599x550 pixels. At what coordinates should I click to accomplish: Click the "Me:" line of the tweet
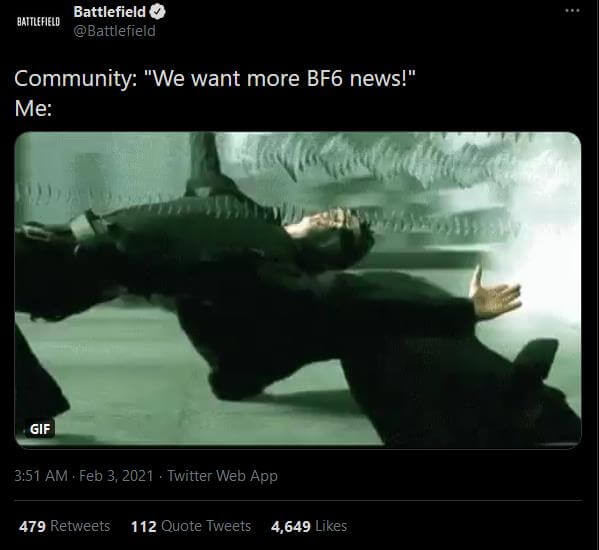click(x=33, y=108)
